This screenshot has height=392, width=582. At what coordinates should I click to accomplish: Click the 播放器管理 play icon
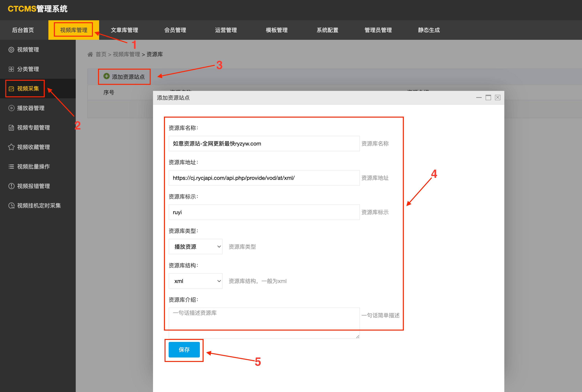pos(11,108)
